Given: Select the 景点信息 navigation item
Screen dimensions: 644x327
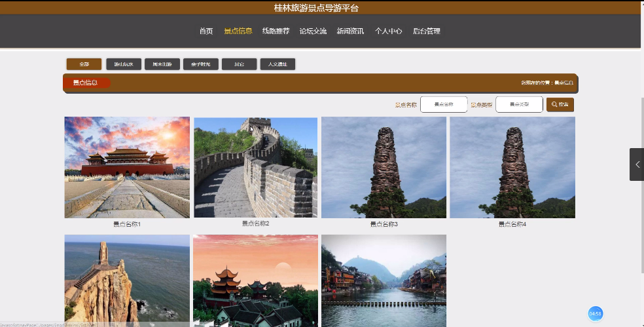Looking at the screenshot, I should 238,31.
